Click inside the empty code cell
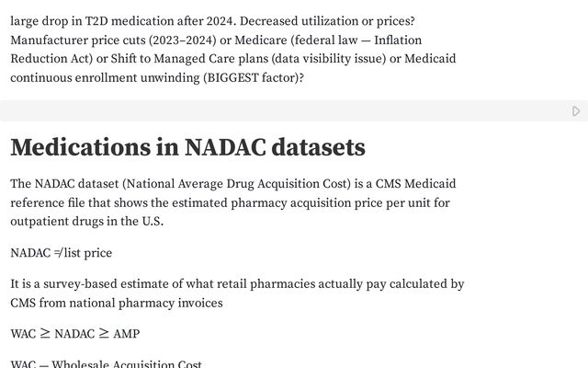The image size is (588, 368). coord(276,111)
